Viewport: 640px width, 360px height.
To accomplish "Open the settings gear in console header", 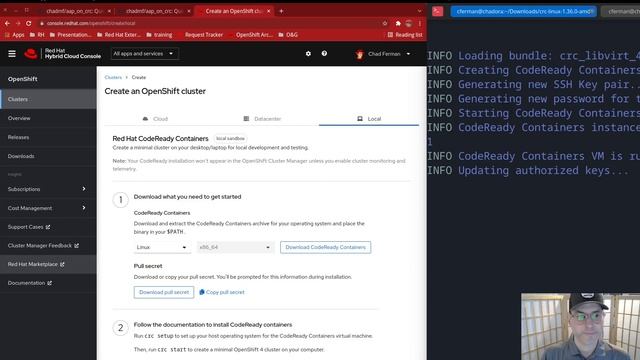I will [308, 53].
